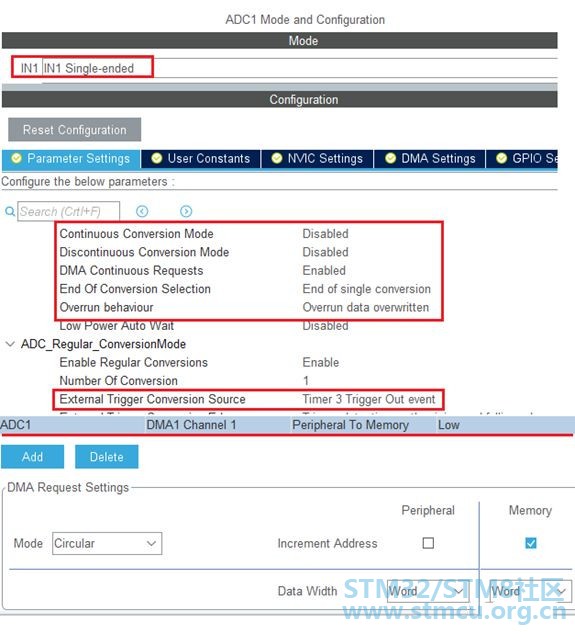Open the NVIC Settings tab
Viewport: 575px width, 634px height.
pyautogui.click(x=317, y=158)
